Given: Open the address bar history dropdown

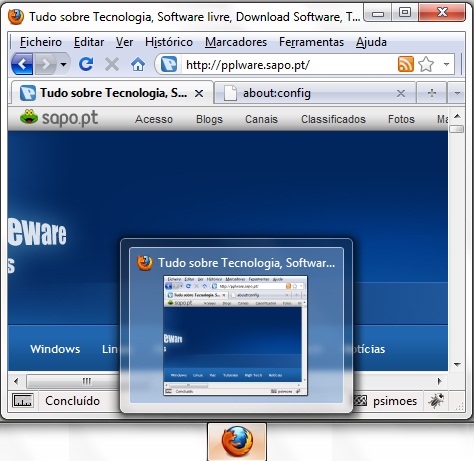Looking at the screenshot, I should click(x=447, y=64).
